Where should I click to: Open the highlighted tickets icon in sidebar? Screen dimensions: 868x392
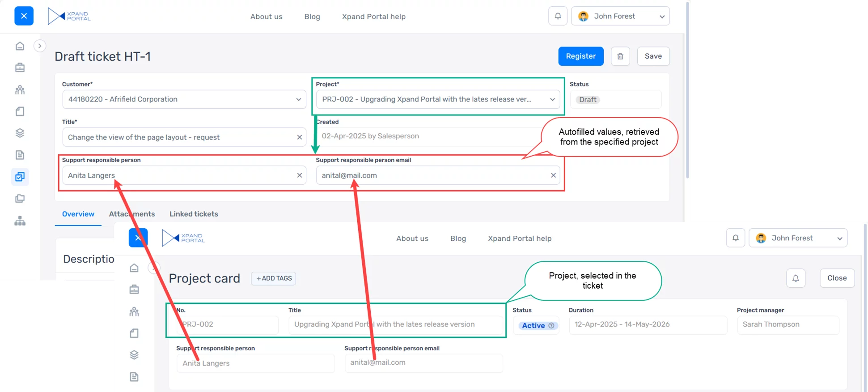(x=20, y=177)
